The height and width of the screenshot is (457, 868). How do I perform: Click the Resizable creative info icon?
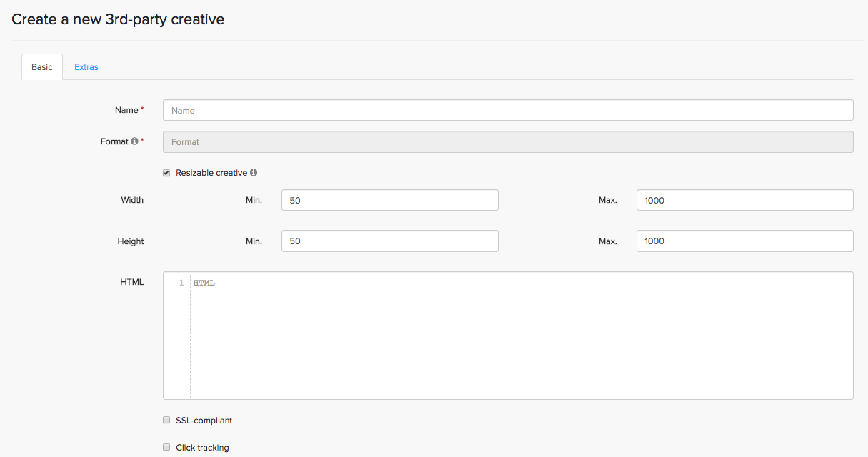254,173
